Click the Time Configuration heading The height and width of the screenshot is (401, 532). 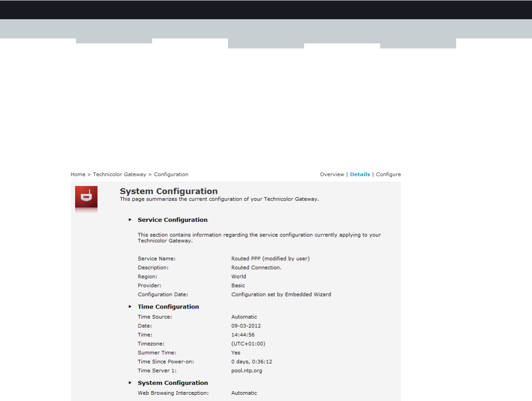click(168, 307)
